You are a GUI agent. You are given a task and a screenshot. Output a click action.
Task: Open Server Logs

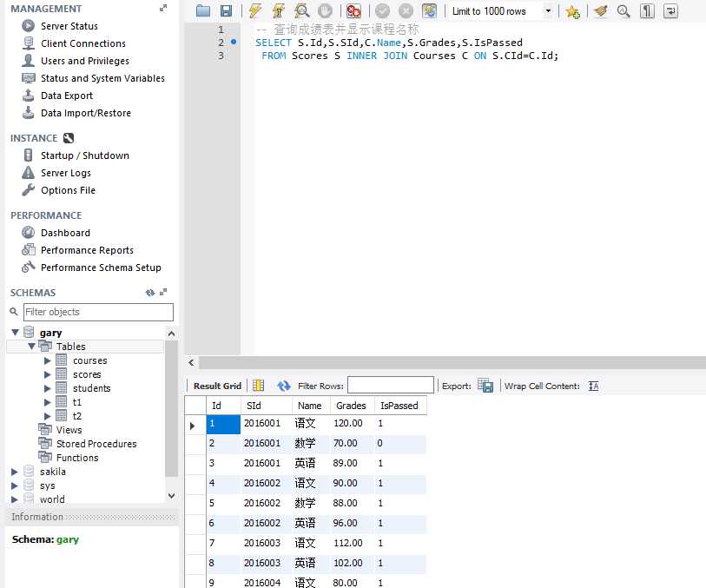tap(66, 173)
